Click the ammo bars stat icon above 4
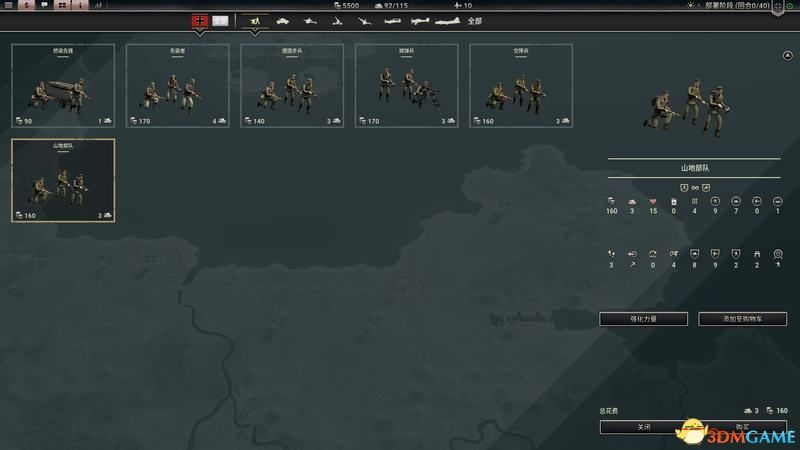800x450 pixels. [694, 201]
